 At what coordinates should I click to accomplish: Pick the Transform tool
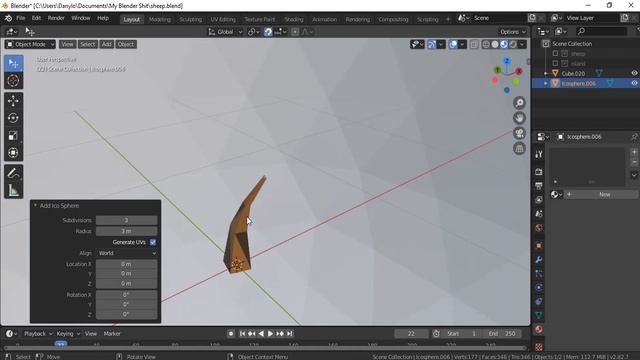13,153
